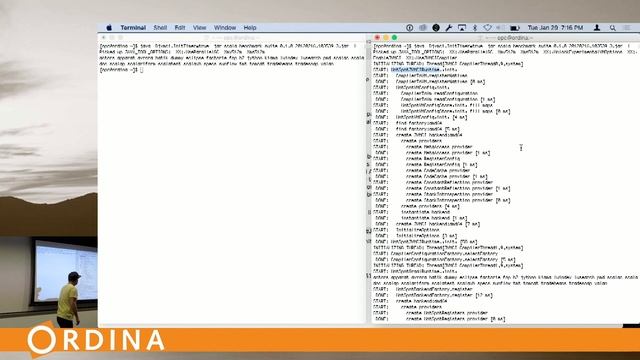
Task: Open the Help menu
Action: 250,28
